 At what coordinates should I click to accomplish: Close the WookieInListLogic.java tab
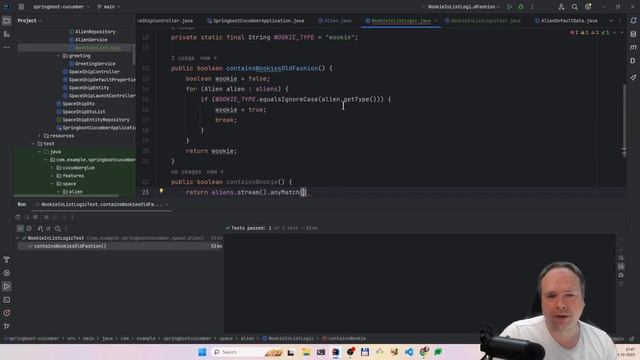pos(436,21)
